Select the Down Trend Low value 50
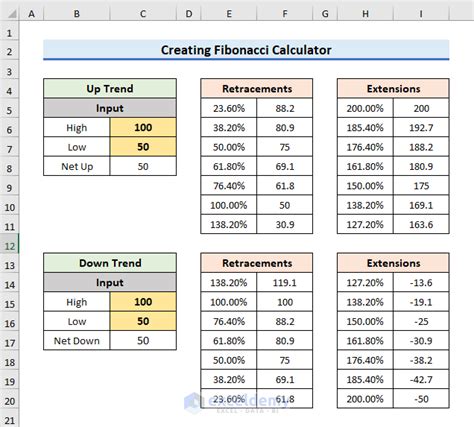The image size is (474, 427). [x=143, y=321]
